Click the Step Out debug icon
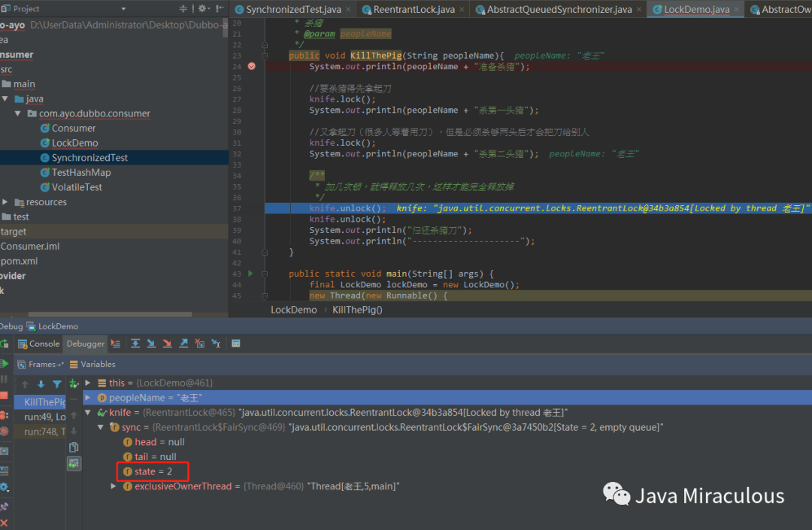 pyautogui.click(x=183, y=344)
